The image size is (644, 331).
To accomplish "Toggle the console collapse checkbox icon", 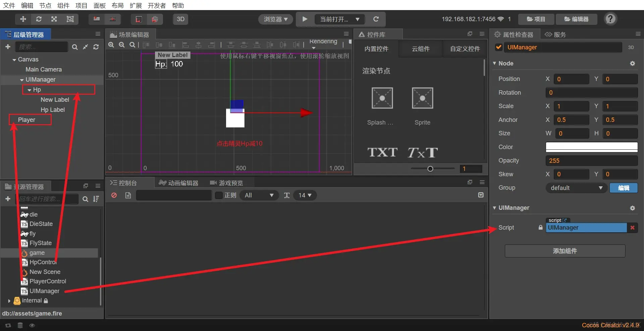I will coord(481,195).
